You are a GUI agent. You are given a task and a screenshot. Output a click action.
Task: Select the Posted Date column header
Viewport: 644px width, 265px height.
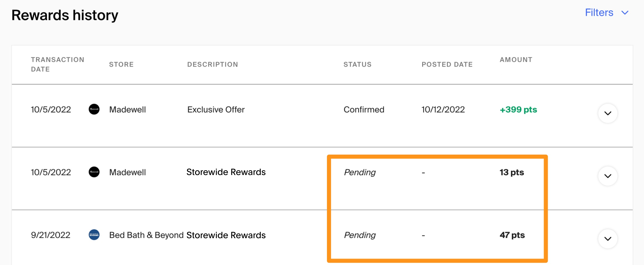447,64
